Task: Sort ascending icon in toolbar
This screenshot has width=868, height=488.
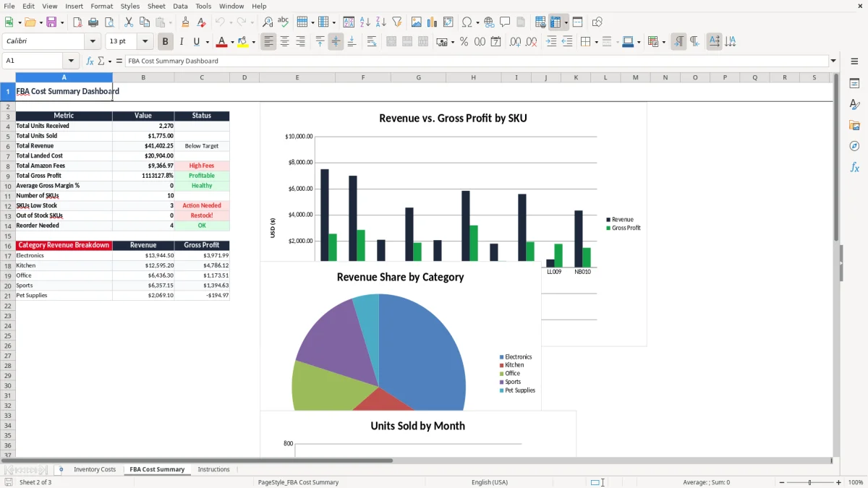Action: coord(365,22)
